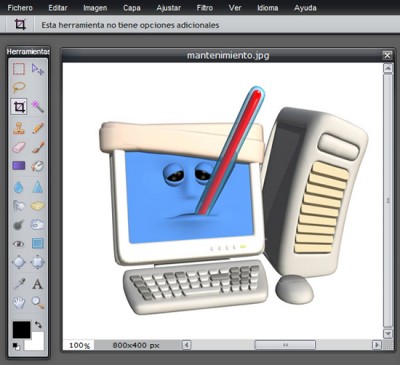Select the pink Eraser tool
This screenshot has height=365, width=400.
click(19, 147)
